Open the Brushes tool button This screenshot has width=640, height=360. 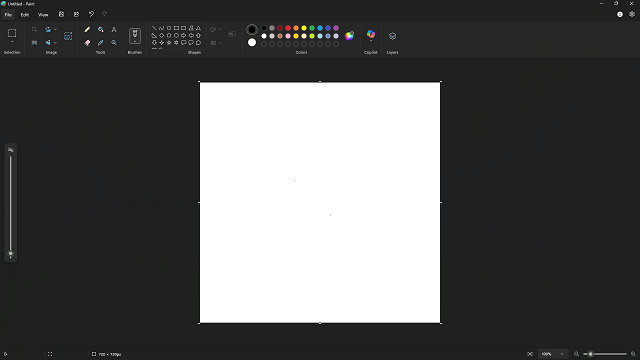point(135,36)
